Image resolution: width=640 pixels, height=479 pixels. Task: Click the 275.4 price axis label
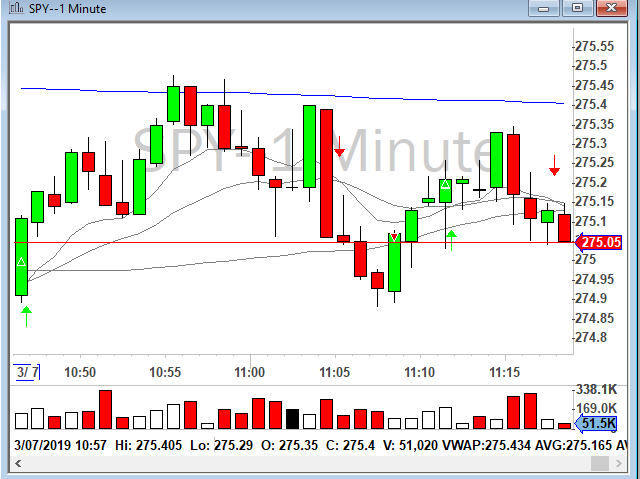594,105
